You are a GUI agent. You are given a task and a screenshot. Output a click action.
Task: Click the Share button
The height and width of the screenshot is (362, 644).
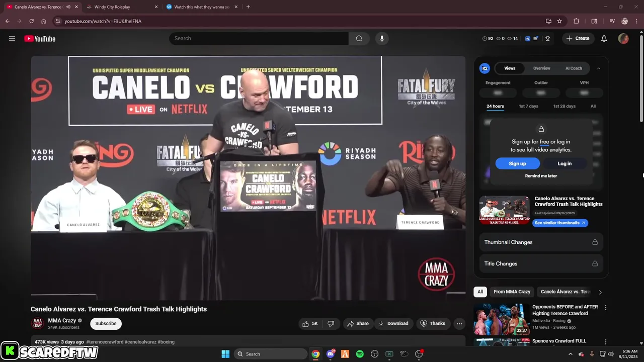[x=357, y=323]
